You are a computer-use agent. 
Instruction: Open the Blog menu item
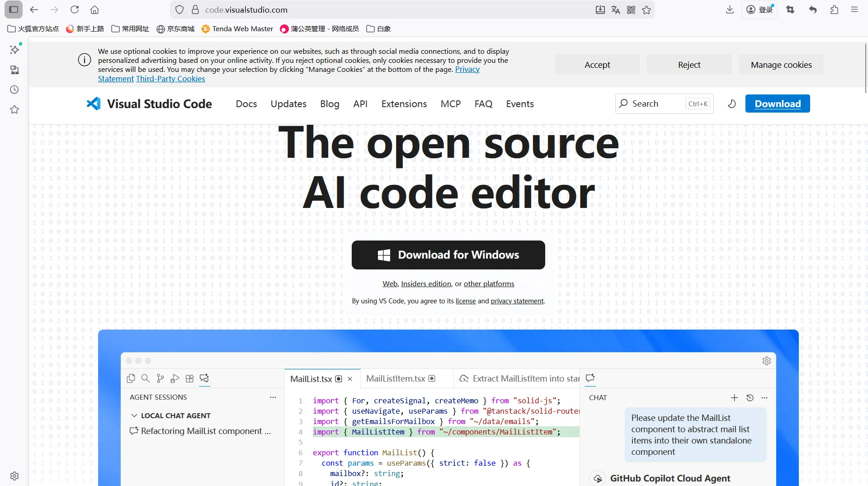tap(330, 104)
